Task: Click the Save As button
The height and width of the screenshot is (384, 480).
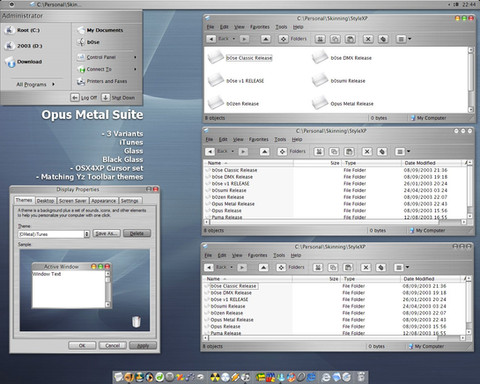Action: coord(106,233)
